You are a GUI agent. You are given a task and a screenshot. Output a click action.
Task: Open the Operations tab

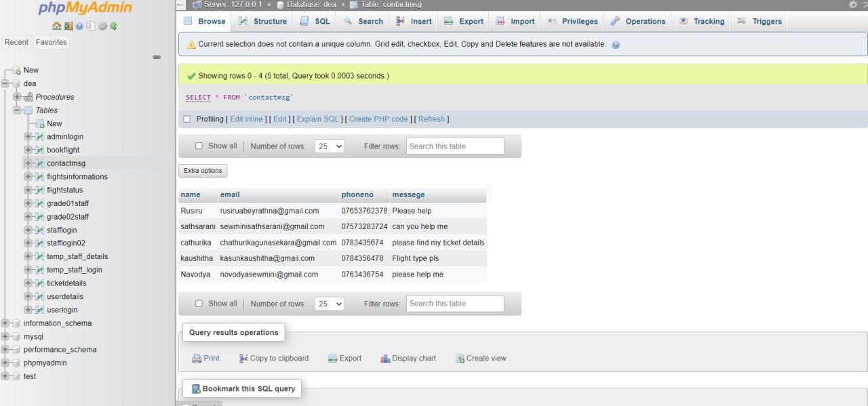point(638,21)
